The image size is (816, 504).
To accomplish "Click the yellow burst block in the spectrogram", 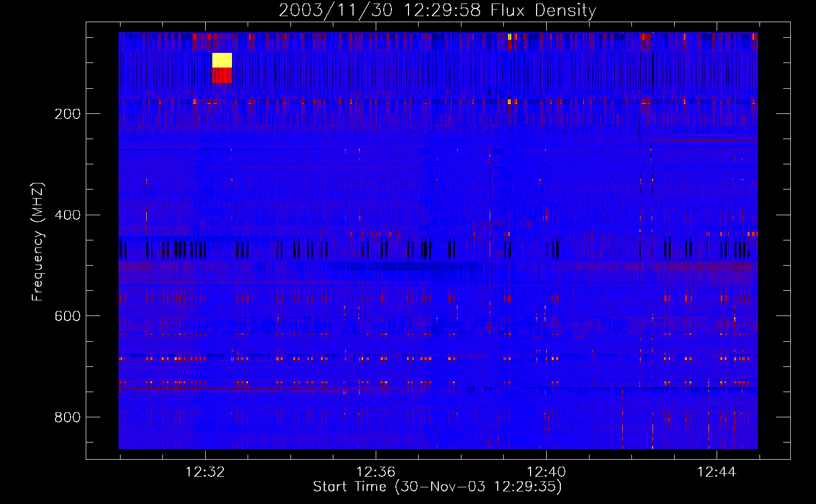I will [x=222, y=60].
